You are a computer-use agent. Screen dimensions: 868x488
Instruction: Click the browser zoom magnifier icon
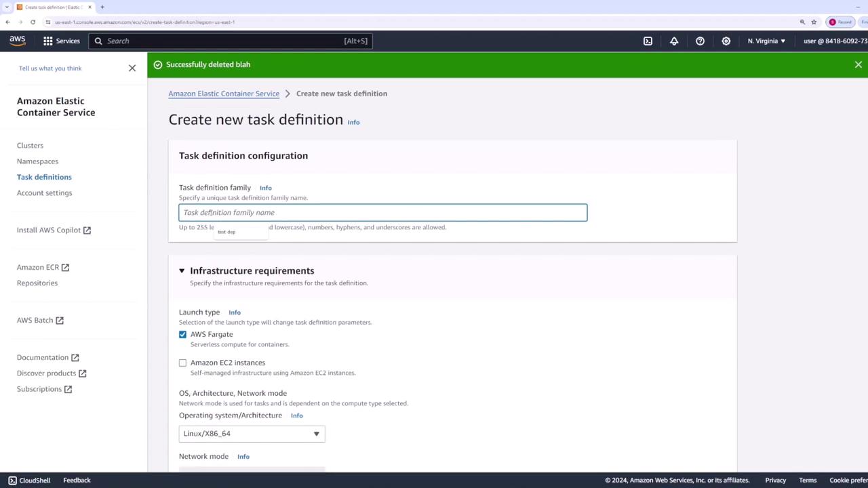pyautogui.click(x=802, y=22)
